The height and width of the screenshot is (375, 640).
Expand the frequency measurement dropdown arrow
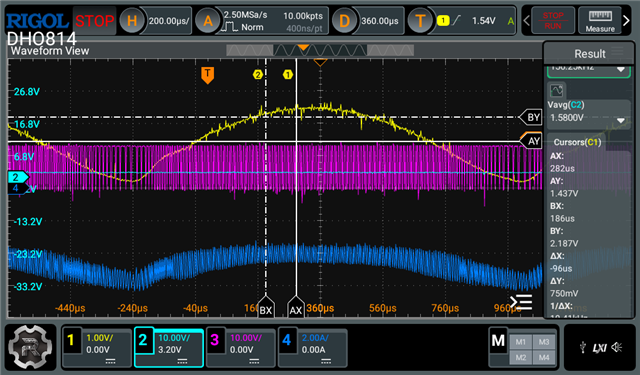tap(620, 69)
